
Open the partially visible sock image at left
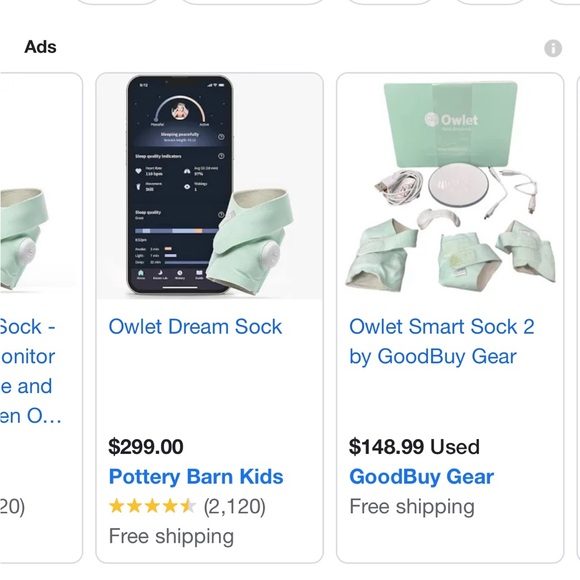point(41,186)
